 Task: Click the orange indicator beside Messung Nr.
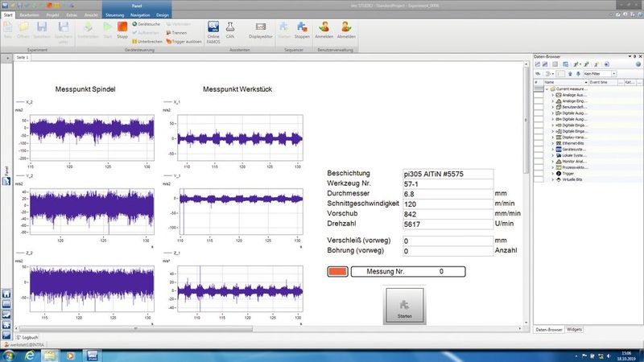point(337,272)
